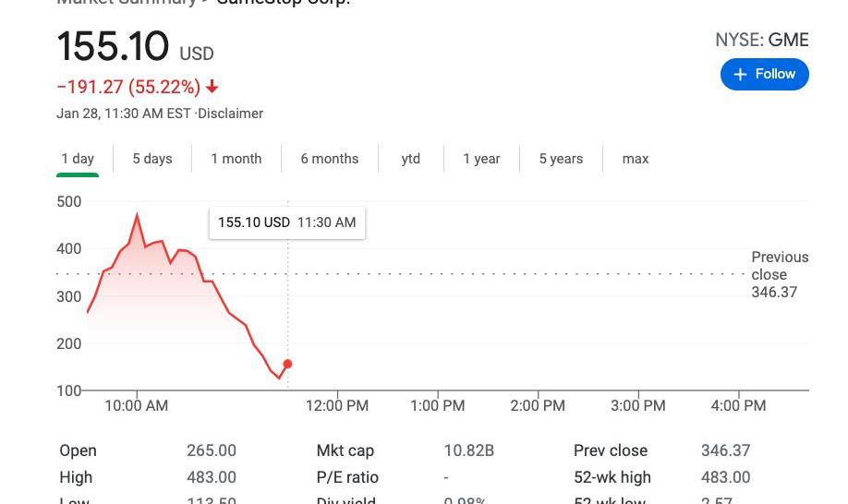Click the 12:00 PM axis label

click(337, 405)
